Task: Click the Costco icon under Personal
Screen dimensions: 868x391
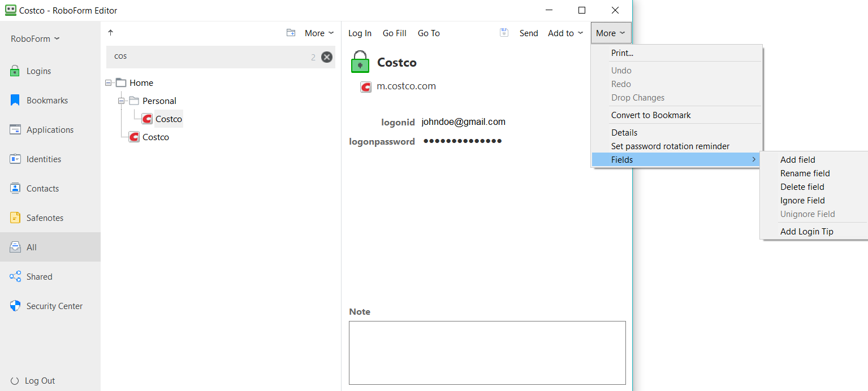Action: tap(147, 119)
